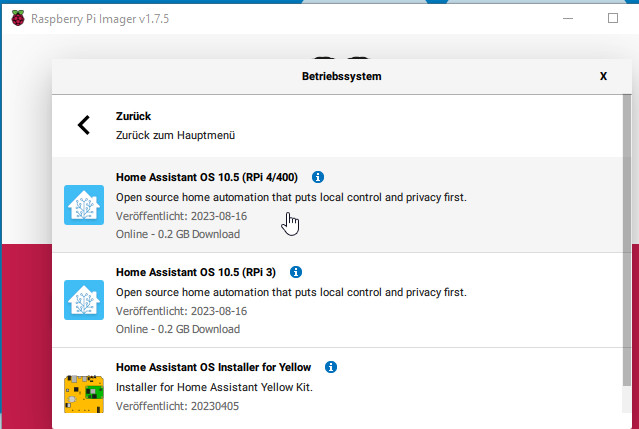Choose Home Assistant OS Installer for Yellow

point(213,367)
